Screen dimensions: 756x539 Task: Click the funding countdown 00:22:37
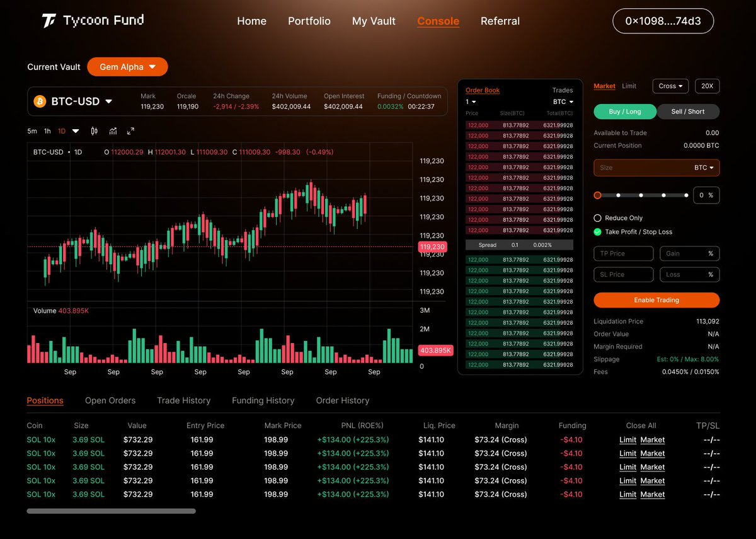[421, 107]
